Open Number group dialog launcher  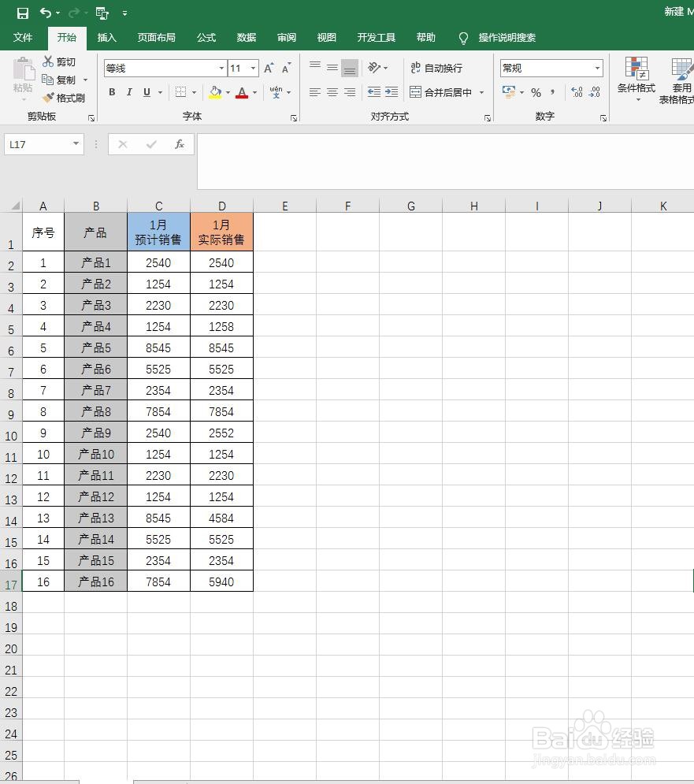[x=603, y=118]
